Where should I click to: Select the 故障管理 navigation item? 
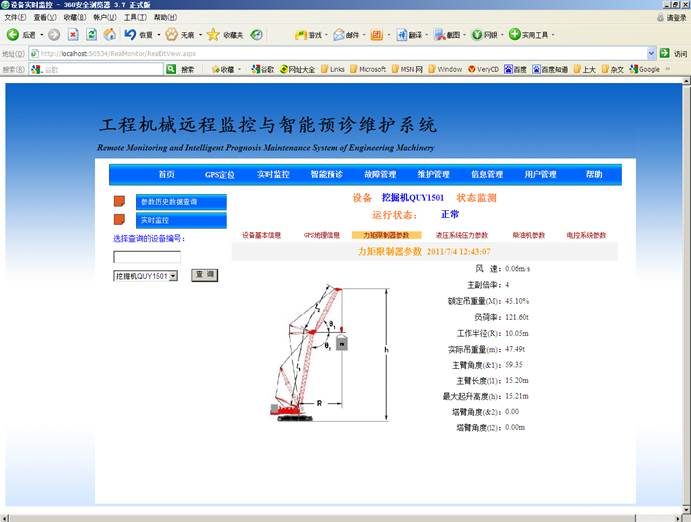tap(380, 175)
